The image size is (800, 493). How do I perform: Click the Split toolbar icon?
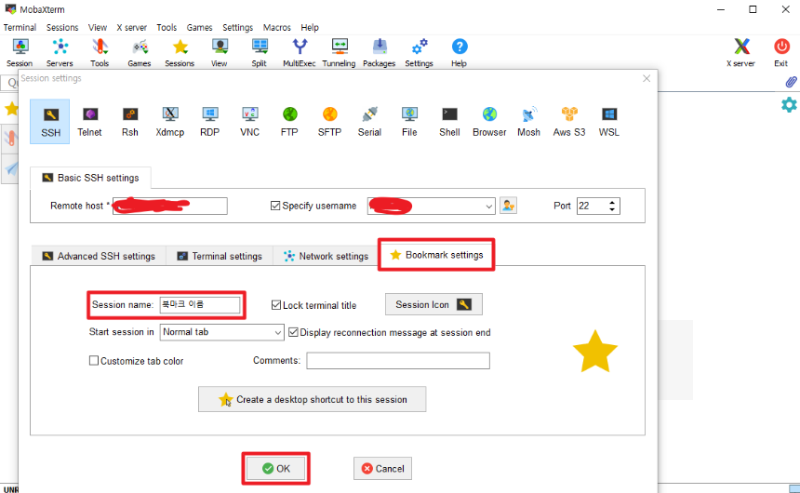(259, 53)
